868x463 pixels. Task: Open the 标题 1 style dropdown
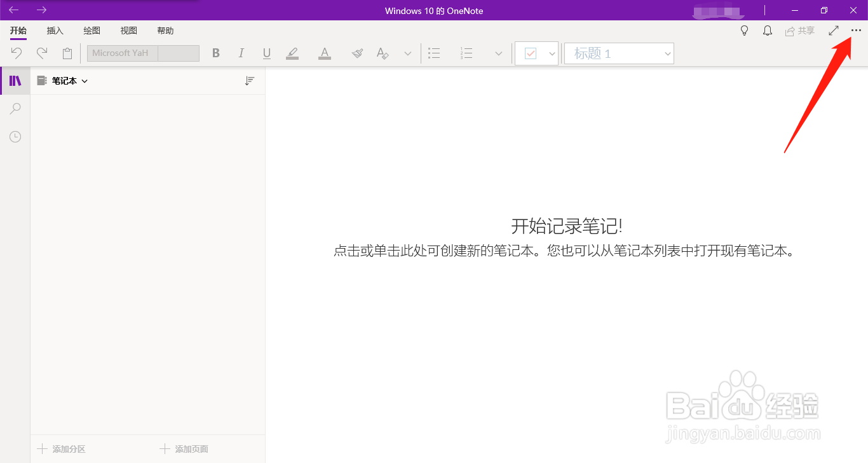[x=619, y=53]
